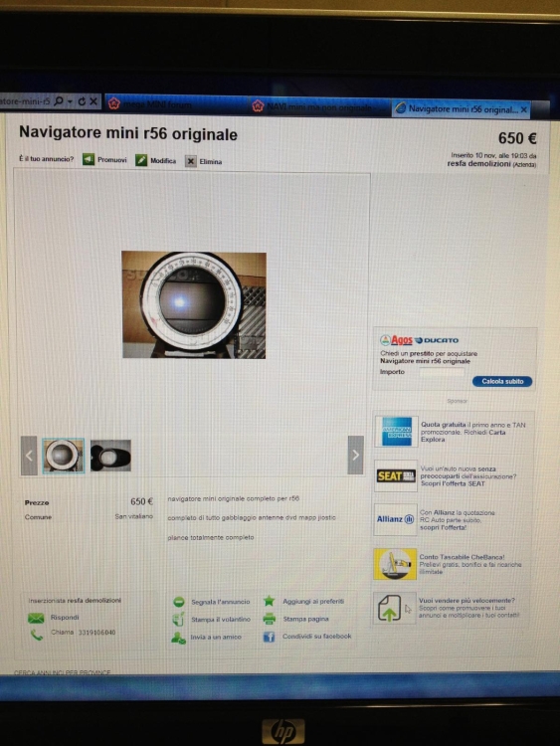Click the Invia a un amico person icon
The width and height of the screenshot is (560, 746).
coord(178,638)
